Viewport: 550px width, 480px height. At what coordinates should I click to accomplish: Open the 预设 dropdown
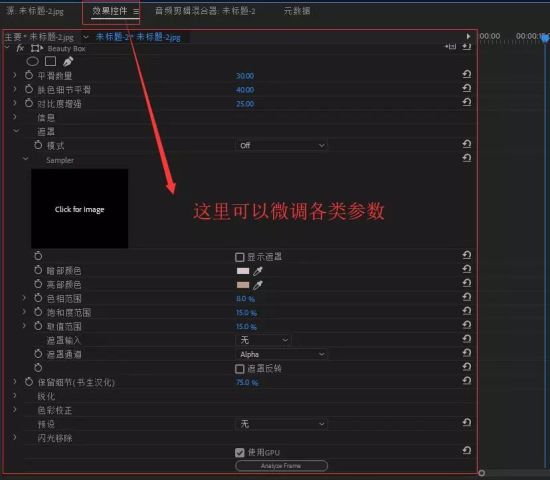coord(281,424)
